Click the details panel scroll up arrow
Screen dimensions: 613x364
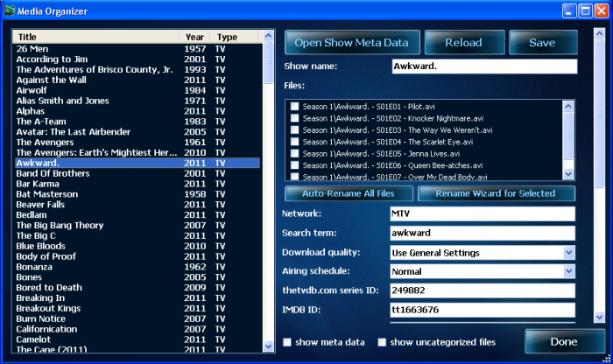point(599,33)
